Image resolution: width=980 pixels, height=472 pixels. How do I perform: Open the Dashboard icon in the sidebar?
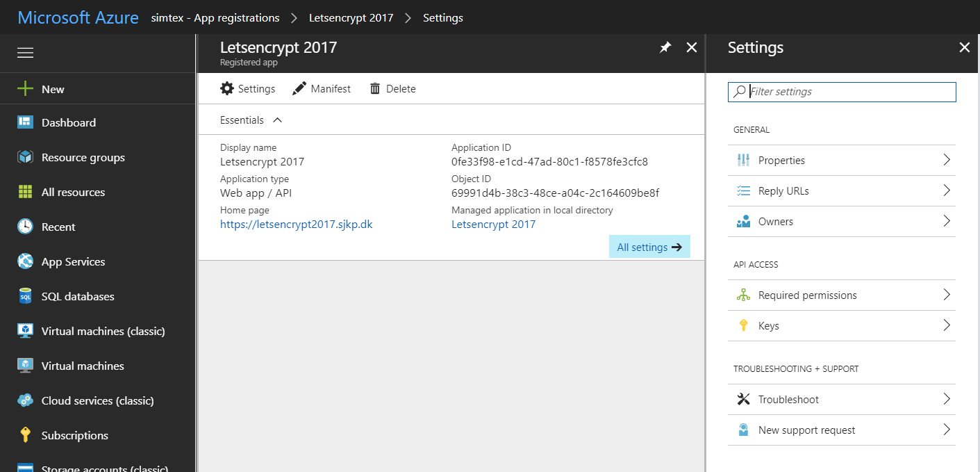(25, 122)
